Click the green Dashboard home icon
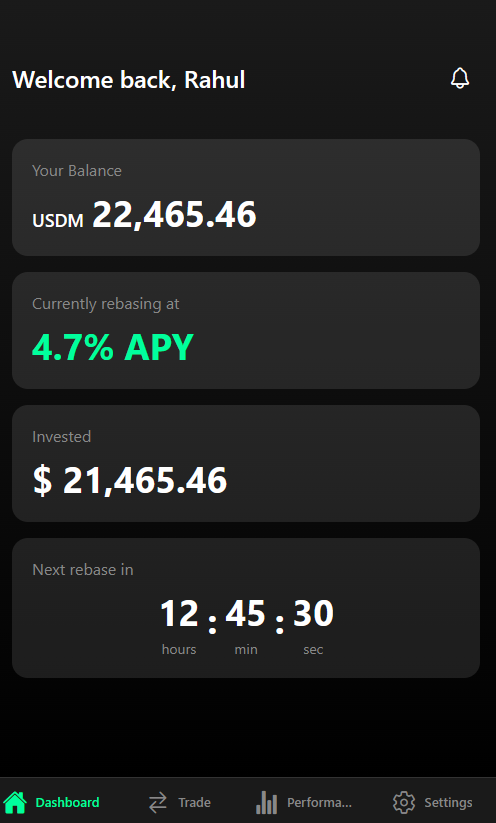The width and height of the screenshot is (496, 823). [15, 802]
